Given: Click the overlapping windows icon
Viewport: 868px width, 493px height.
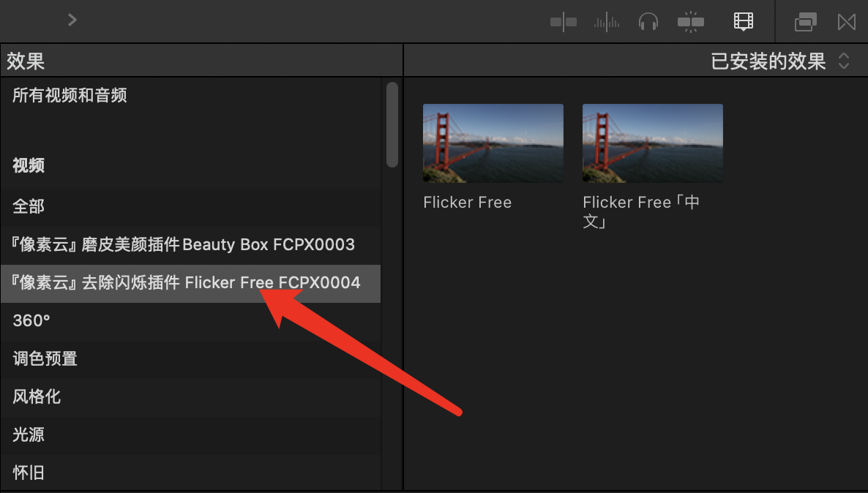Looking at the screenshot, I should [x=806, y=22].
